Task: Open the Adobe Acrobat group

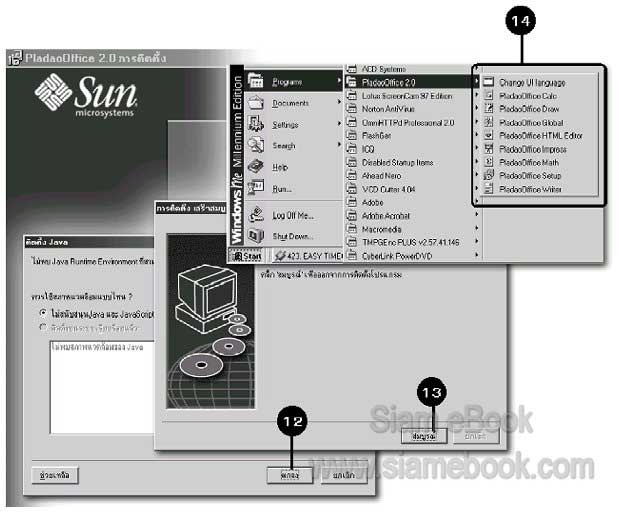Action: coord(413,216)
